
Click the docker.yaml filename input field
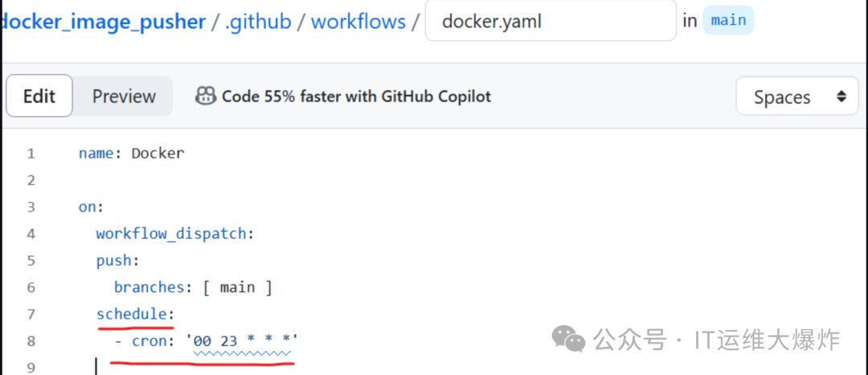(x=551, y=21)
